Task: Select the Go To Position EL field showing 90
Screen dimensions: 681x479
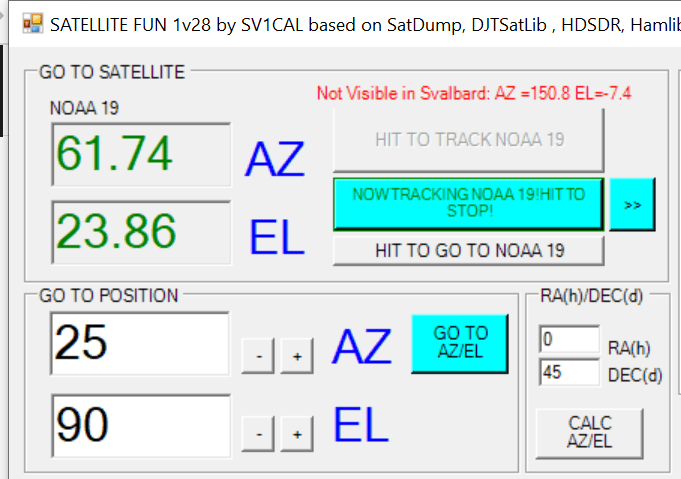Action: (139, 425)
